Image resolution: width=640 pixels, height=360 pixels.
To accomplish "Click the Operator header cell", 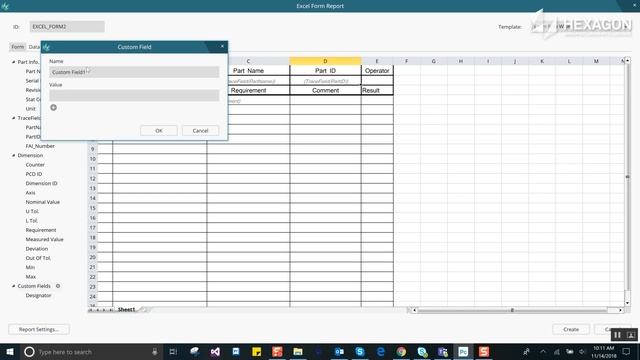I will pyautogui.click(x=377, y=71).
